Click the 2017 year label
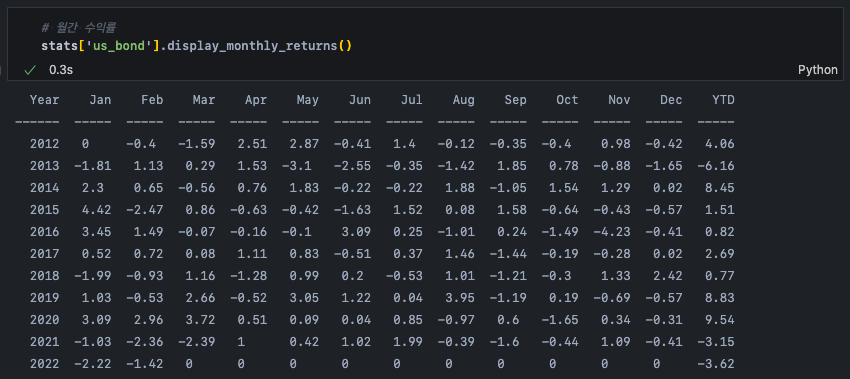Image resolution: width=850 pixels, height=379 pixels. pos(44,254)
